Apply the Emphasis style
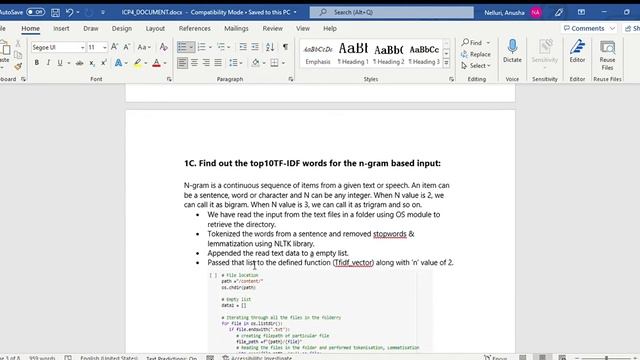640x360 pixels. coord(318,54)
